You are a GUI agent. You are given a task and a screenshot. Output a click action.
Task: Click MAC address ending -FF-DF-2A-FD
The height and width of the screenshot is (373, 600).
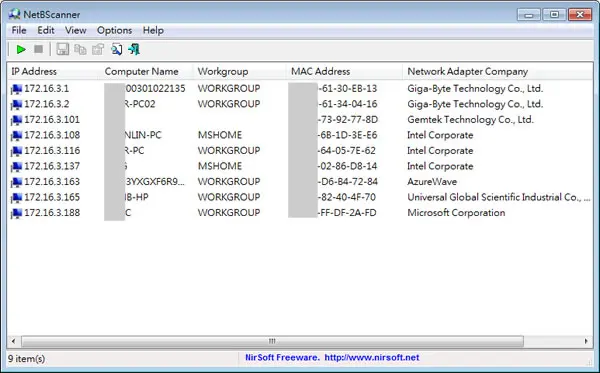pyautogui.click(x=347, y=212)
